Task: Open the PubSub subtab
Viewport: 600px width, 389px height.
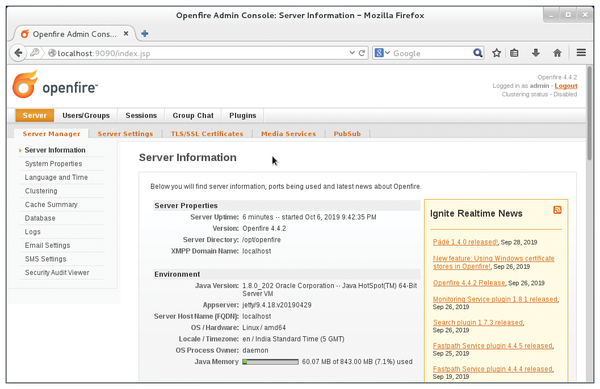Action: click(347, 133)
